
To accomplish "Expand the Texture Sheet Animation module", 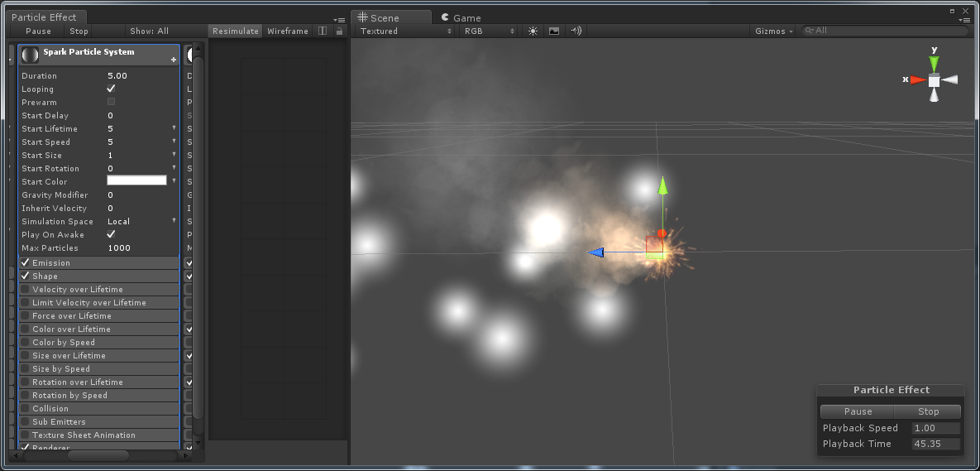I will (x=99, y=435).
